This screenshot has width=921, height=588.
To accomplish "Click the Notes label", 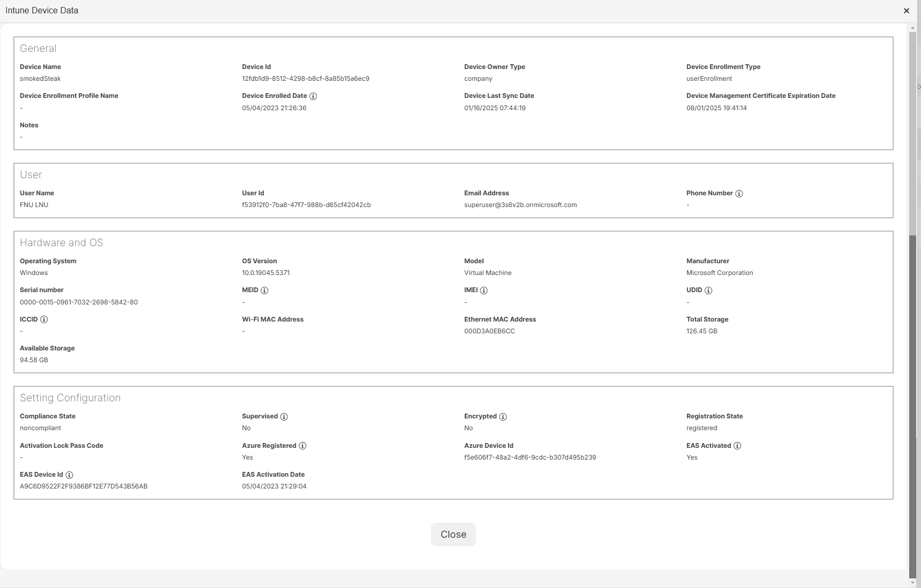I will click(x=29, y=125).
